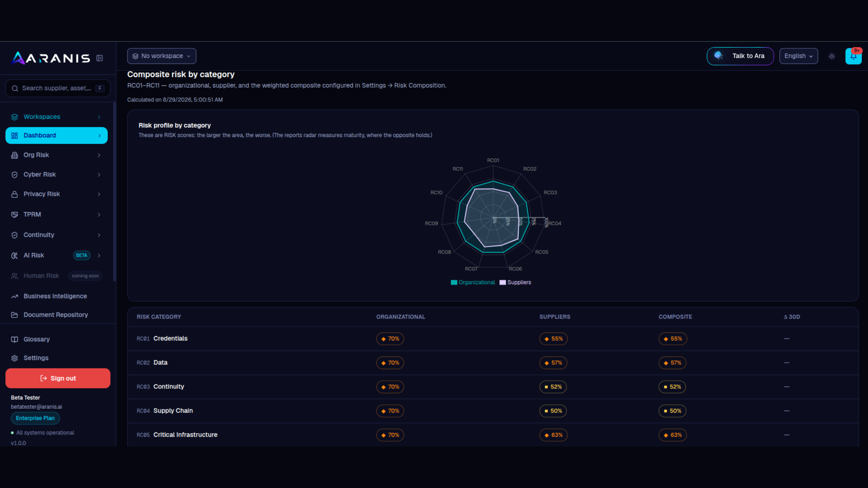Expand Privacy Risk chevron

pos(99,194)
